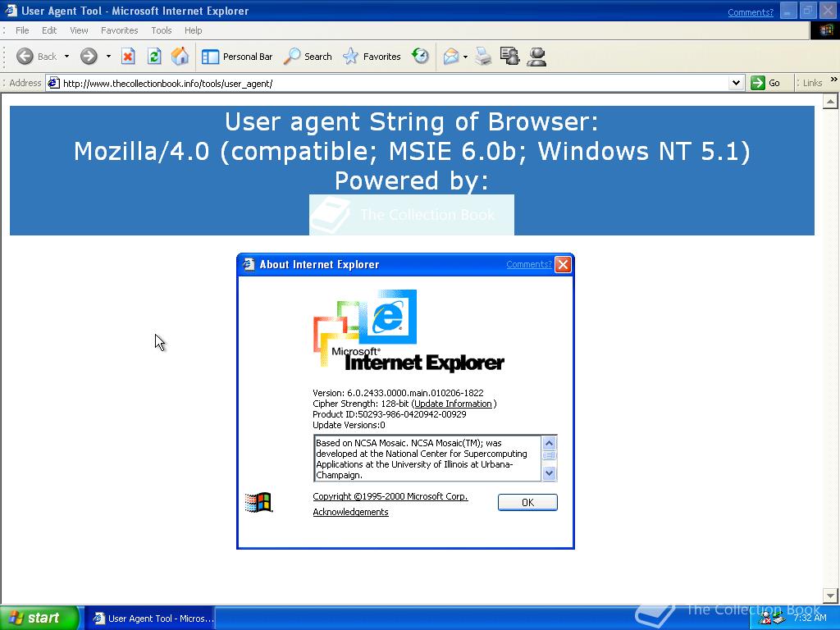
Task: Open the Update Information link
Action: click(453, 404)
